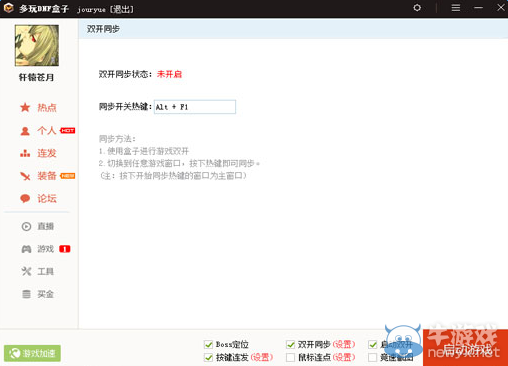Click the 多玩DNF盒子 logo icon
The width and height of the screenshot is (508, 366).
pos(9,8)
